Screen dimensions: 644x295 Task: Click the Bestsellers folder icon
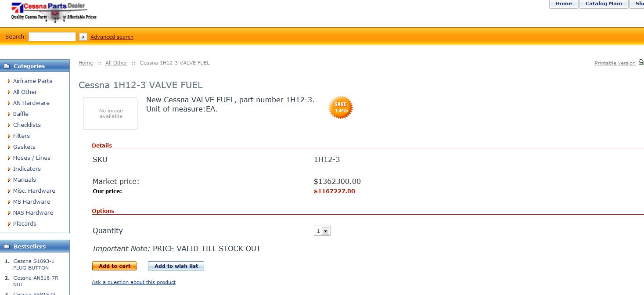[7, 246]
